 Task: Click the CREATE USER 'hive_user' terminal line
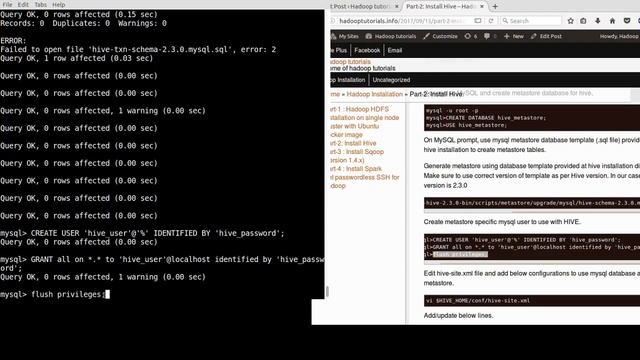142,233
